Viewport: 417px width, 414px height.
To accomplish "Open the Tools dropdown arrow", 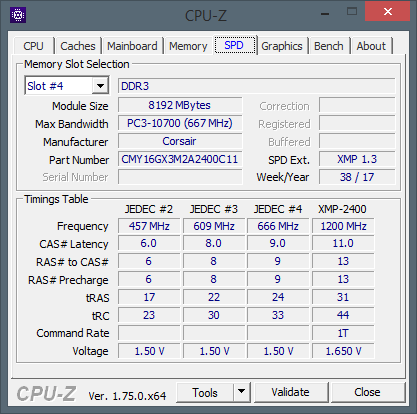I will point(242,392).
